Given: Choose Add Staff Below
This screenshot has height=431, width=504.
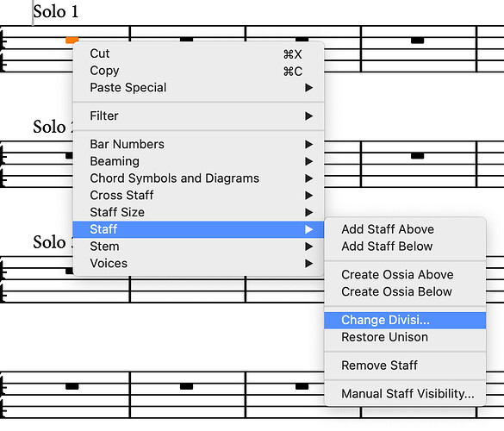Looking at the screenshot, I should [405, 247].
